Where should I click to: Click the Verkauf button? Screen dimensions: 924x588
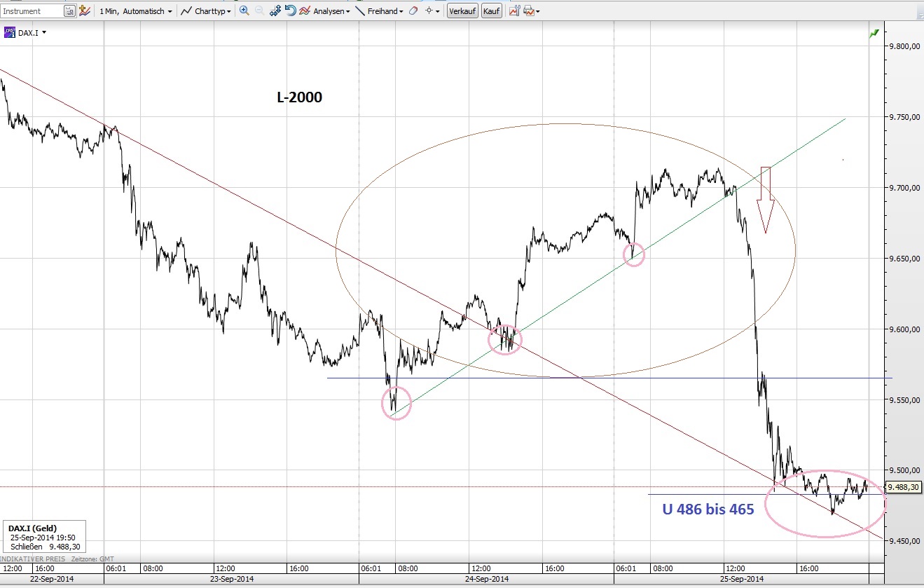(462, 11)
